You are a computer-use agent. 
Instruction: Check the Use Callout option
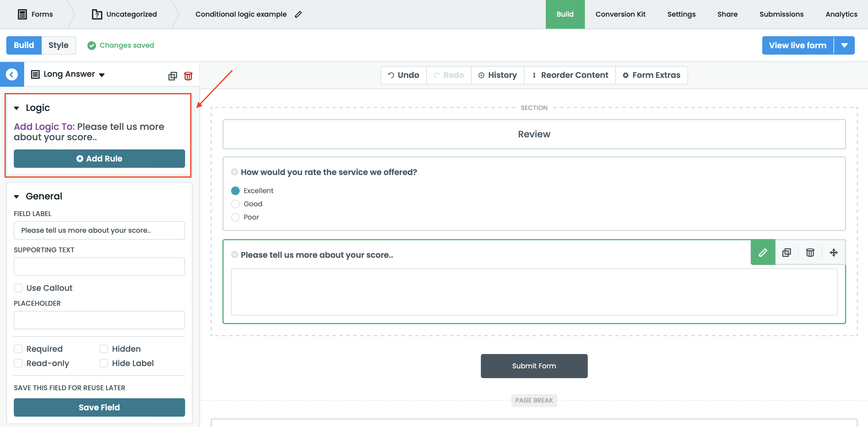click(18, 288)
